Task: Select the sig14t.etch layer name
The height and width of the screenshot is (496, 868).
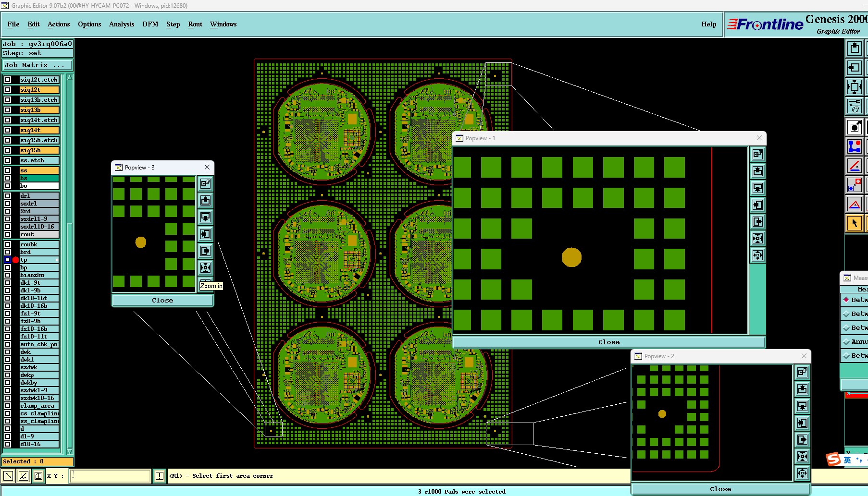Action: pos(39,120)
